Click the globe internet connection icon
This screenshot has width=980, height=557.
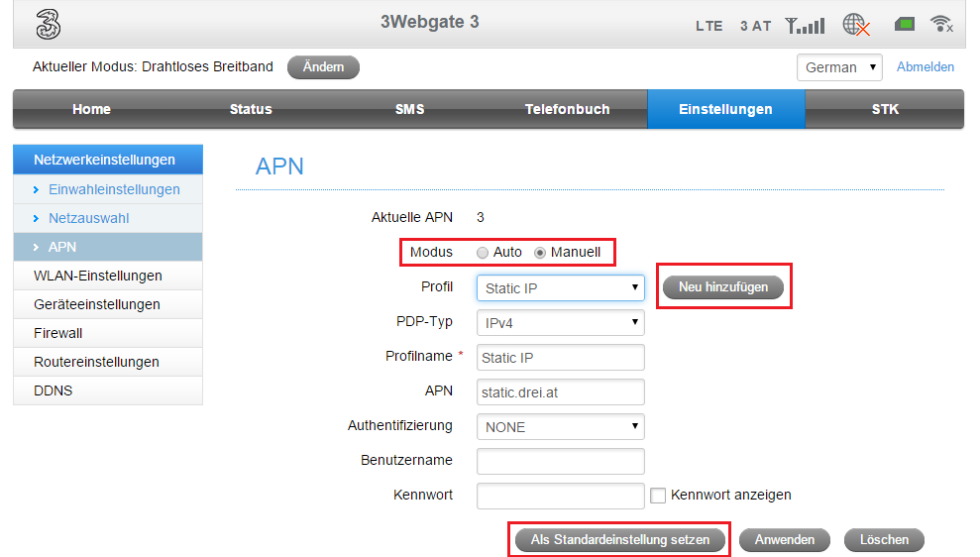[x=856, y=25]
